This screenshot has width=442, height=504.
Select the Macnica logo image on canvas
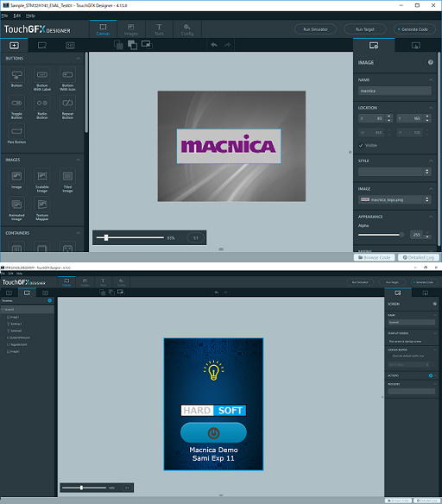(x=229, y=147)
